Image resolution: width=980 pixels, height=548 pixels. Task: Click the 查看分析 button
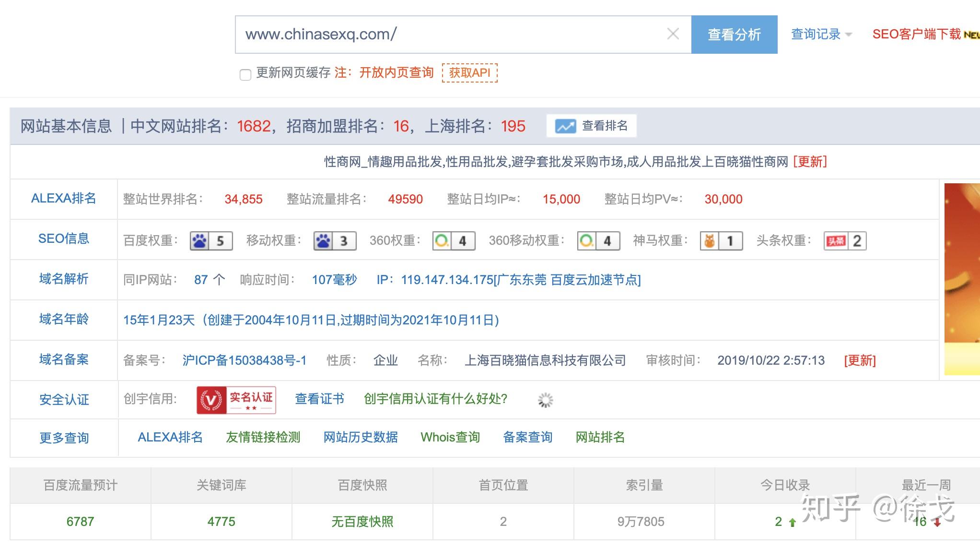pyautogui.click(x=735, y=35)
